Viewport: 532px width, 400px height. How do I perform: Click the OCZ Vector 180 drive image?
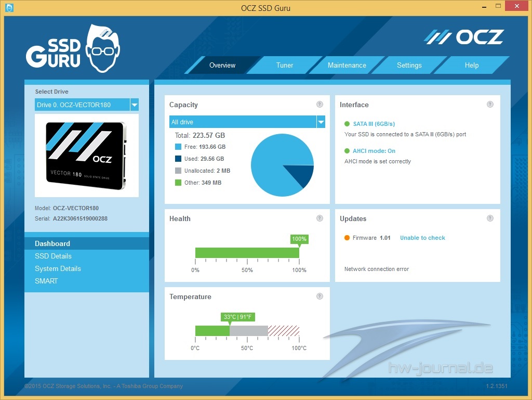(x=86, y=155)
